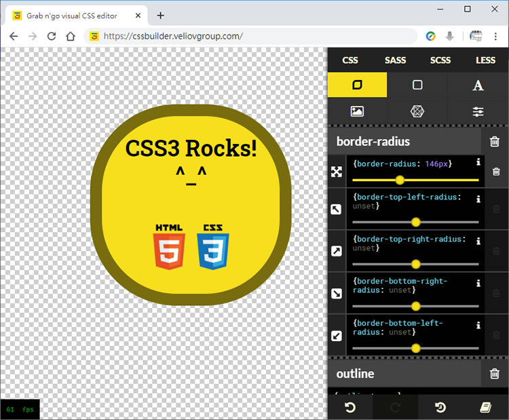509x420 pixels.
Task: Delete the outline section with trash icon
Action: point(494,374)
